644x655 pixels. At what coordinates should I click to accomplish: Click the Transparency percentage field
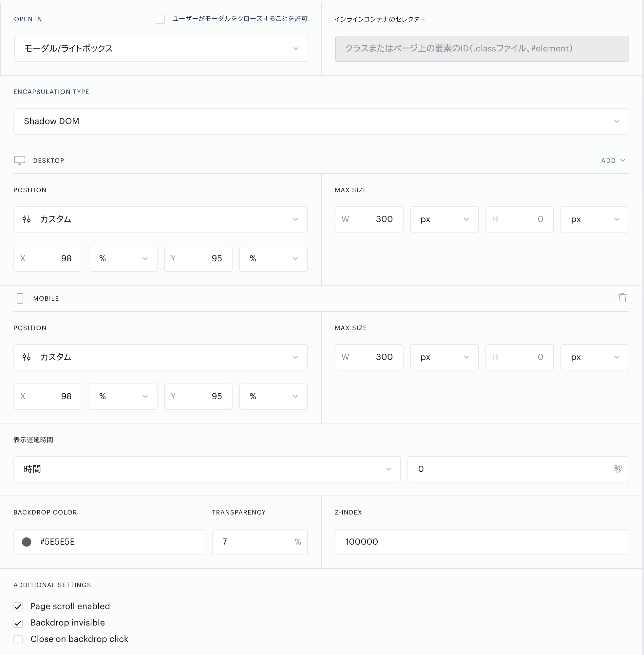[259, 542]
